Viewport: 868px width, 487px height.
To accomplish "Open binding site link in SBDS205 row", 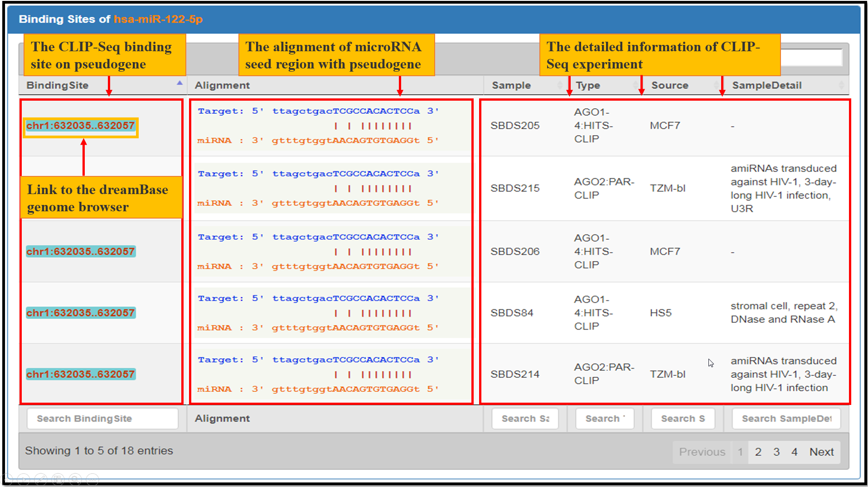I will pos(80,126).
